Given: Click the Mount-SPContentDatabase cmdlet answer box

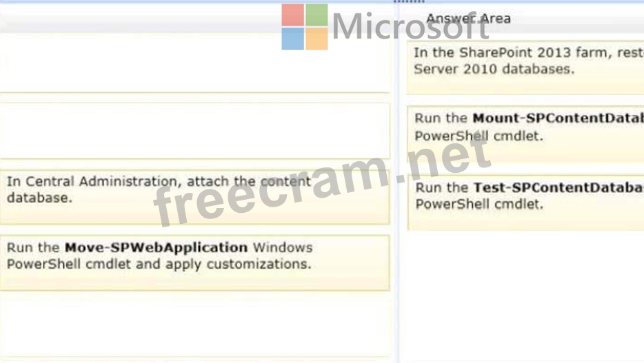Looking at the screenshot, I should tap(525, 134).
